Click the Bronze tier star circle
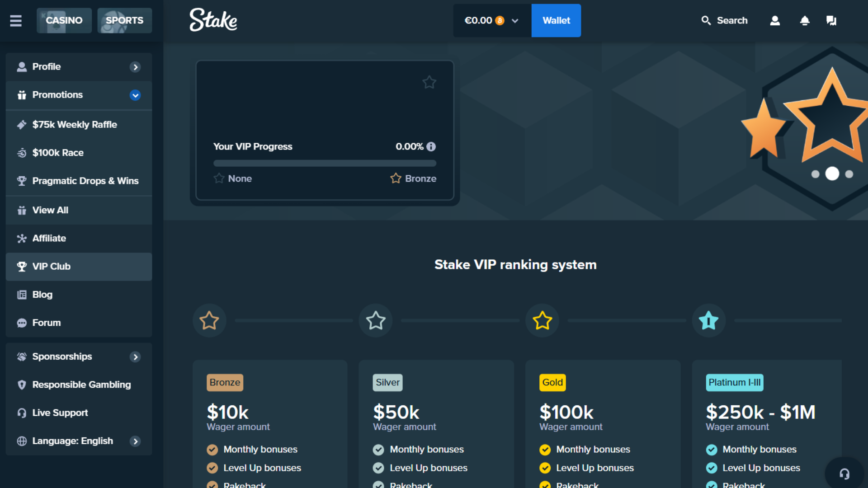Viewport: 868px width, 488px height. point(209,320)
